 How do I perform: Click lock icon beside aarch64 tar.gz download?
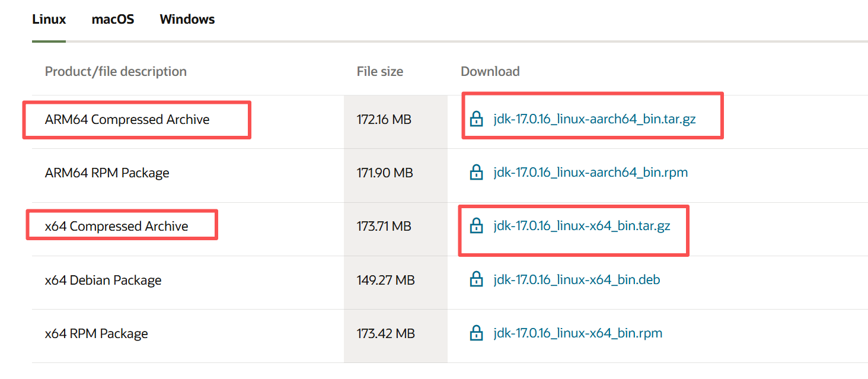tap(476, 119)
